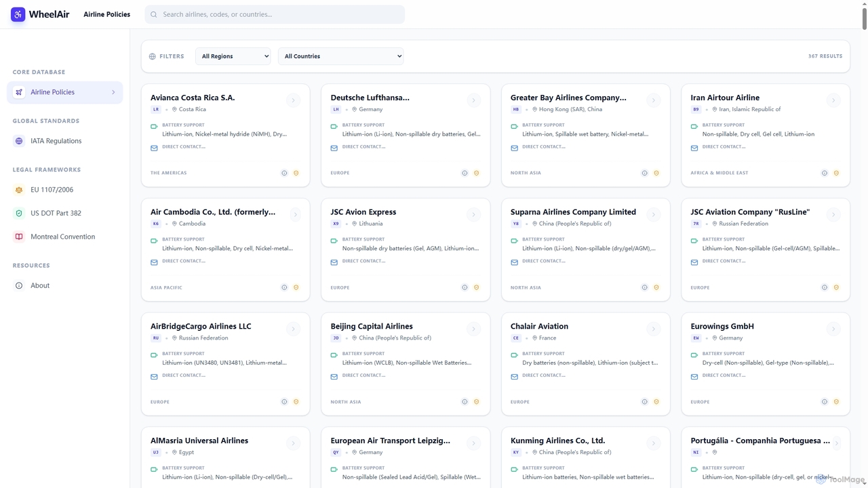
Task: Click the WheelAir wheelchair logo icon
Action: [18, 14]
